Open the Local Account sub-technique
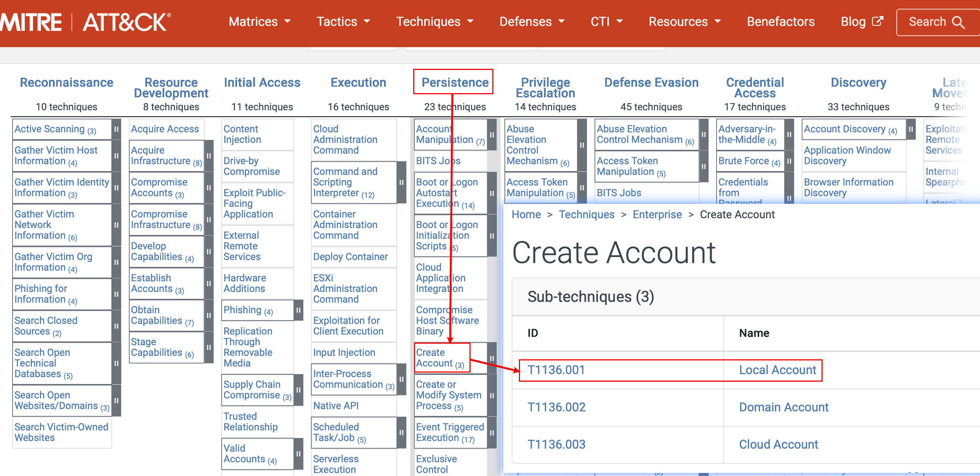This screenshot has width=980, height=476. pos(778,370)
